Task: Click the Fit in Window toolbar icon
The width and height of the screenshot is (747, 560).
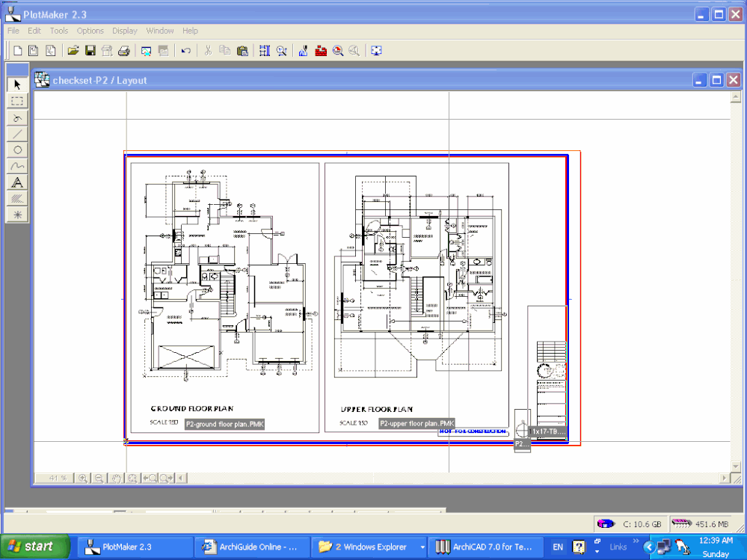Action: point(375,50)
